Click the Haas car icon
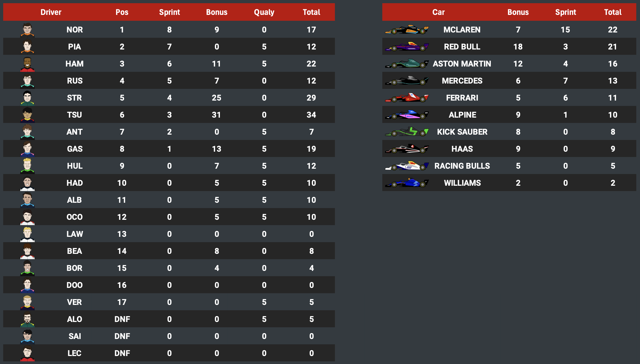The image size is (640, 364). 407,149
